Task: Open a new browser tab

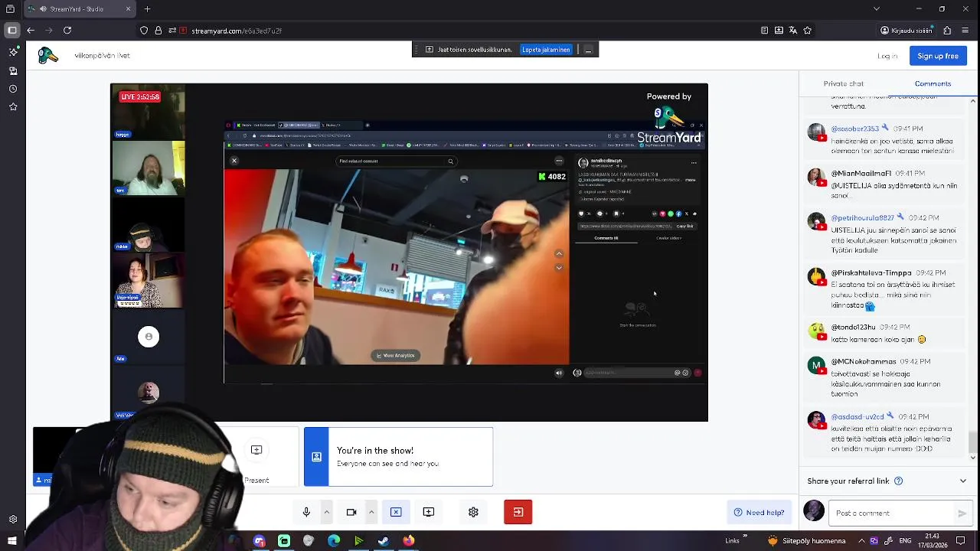Action: click(x=147, y=9)
